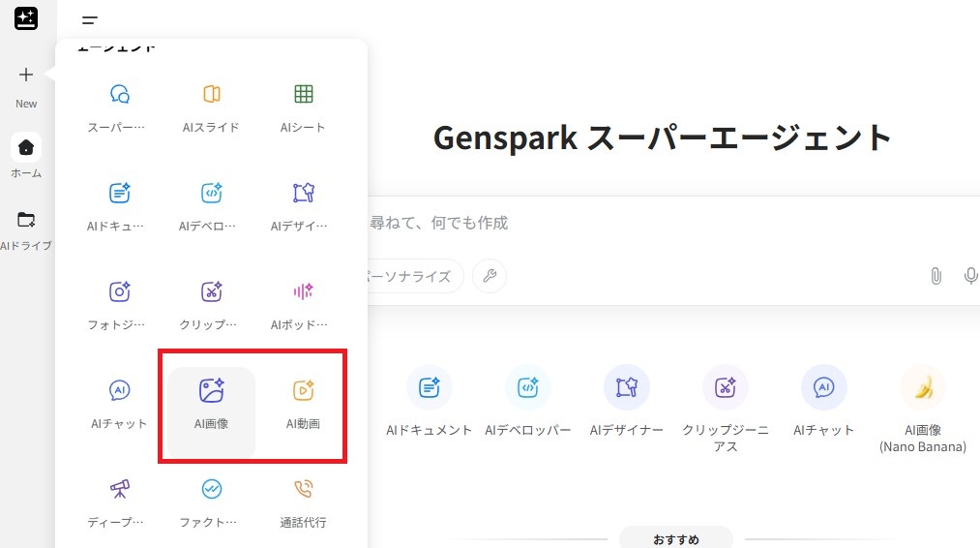Start AIチャット from the agent panel
Viewport: 980px width, 548px height.
pos(119,406)
